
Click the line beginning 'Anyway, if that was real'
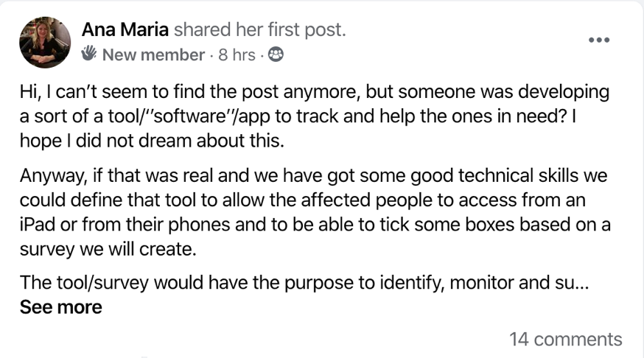pos(313,175)
